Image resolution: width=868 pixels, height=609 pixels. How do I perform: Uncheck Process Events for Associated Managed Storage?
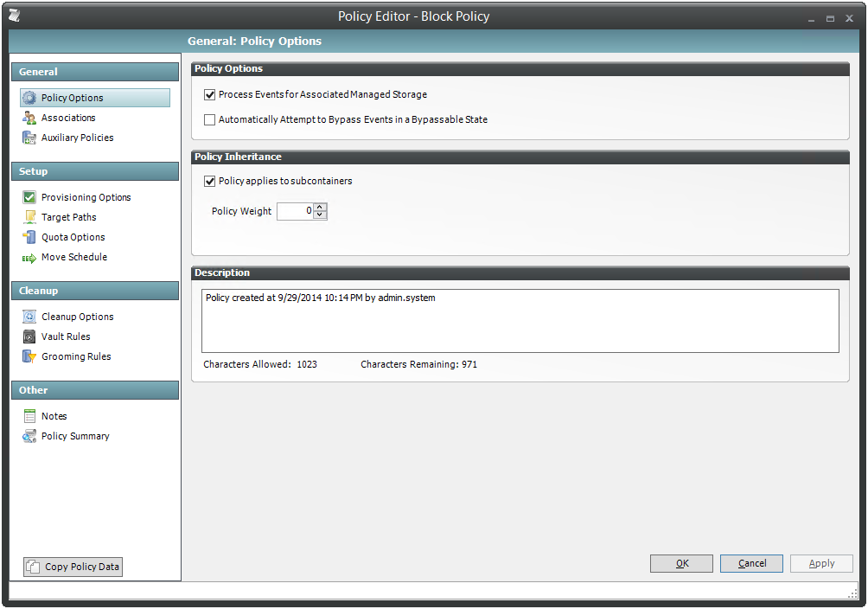(210, 95)
